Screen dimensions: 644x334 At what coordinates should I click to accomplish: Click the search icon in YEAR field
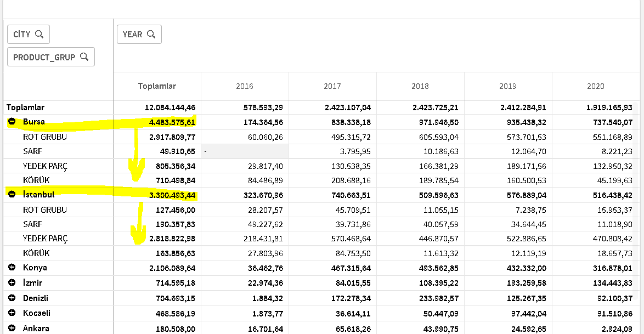[x=151, y=34]
